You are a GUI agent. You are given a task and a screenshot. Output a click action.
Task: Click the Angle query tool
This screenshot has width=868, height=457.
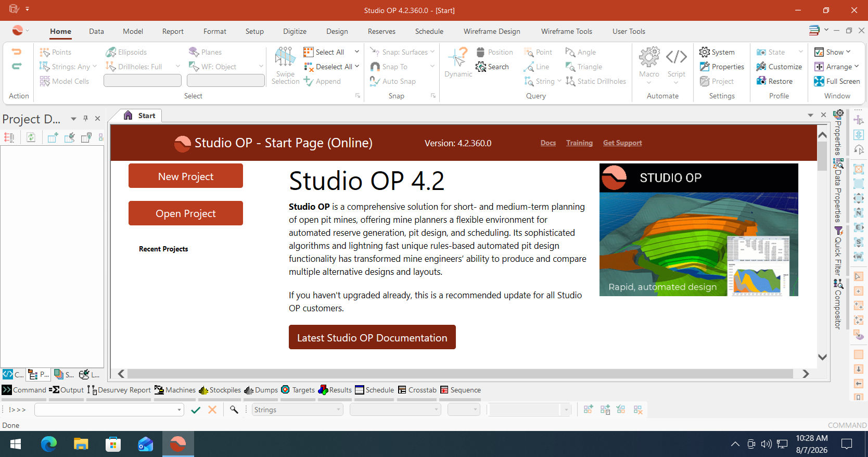pos(581,52)
